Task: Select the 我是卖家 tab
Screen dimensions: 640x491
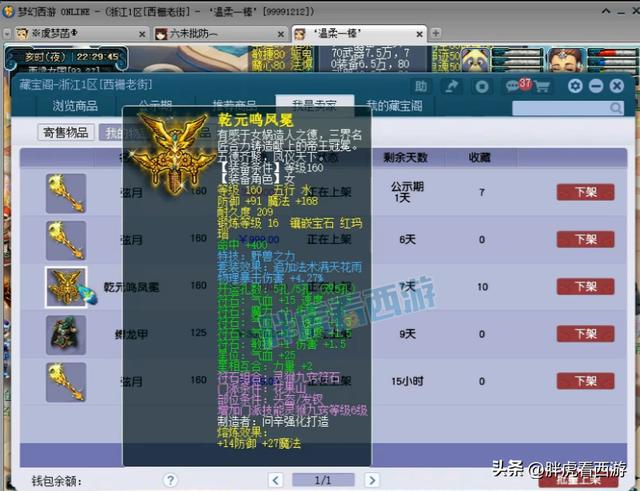Action: tap(314, 105)
